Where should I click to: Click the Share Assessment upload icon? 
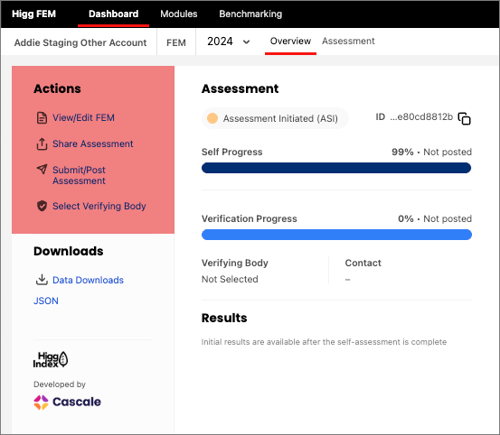tap(42, 144)
